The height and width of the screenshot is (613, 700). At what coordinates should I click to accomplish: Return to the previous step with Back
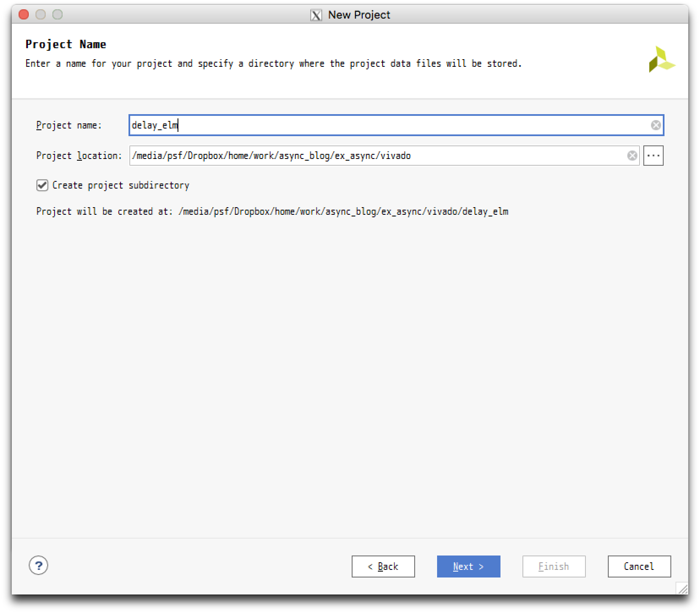pos(383,566)
